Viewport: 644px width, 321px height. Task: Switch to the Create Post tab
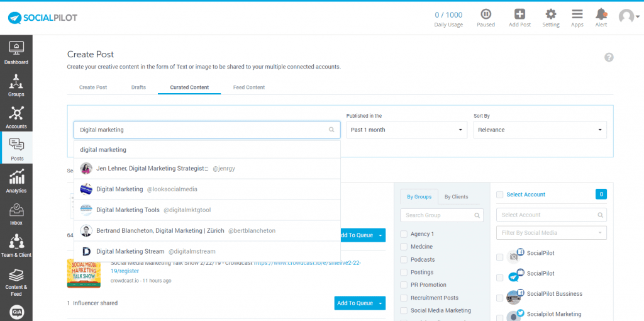click(x=93, y=87)
